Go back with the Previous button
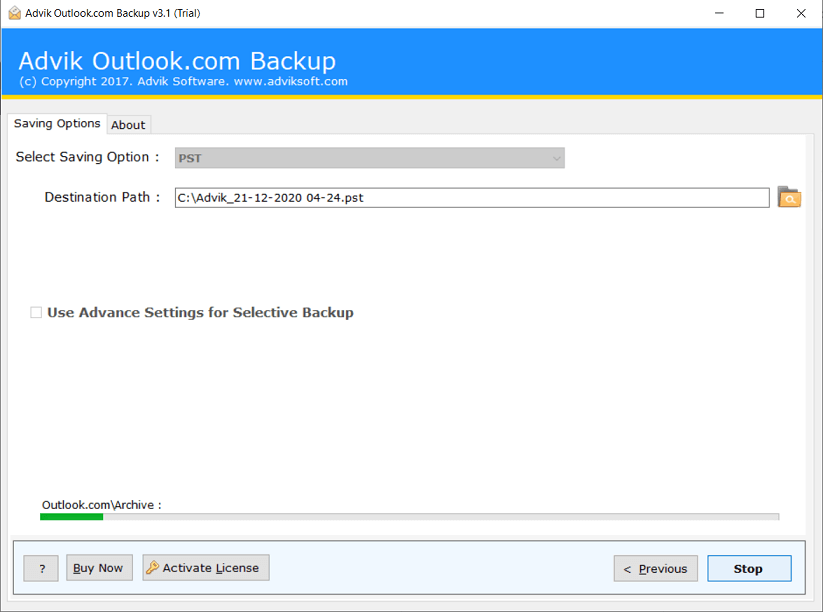The width and height of the screenshot is (823, 612). coord(656,568)
